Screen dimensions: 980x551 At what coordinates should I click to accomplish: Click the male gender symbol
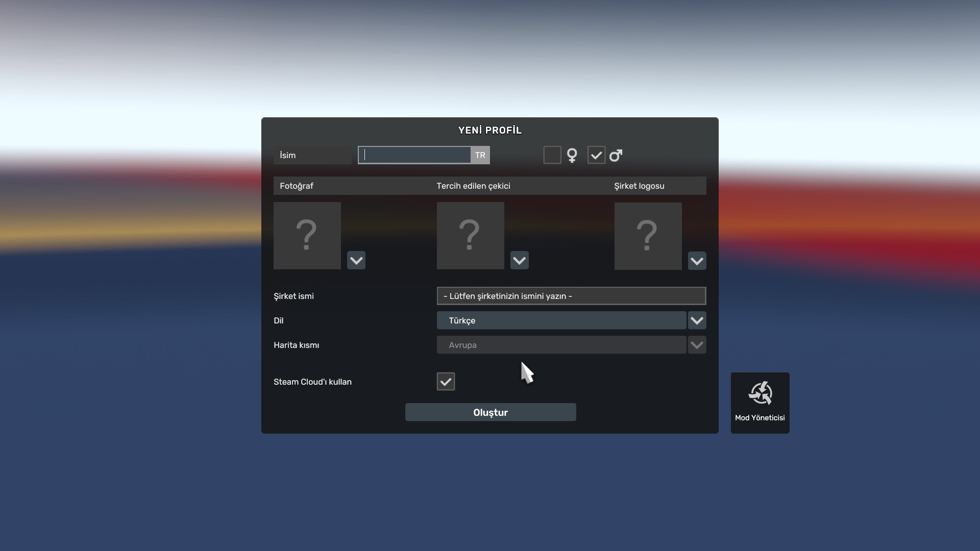616,156
